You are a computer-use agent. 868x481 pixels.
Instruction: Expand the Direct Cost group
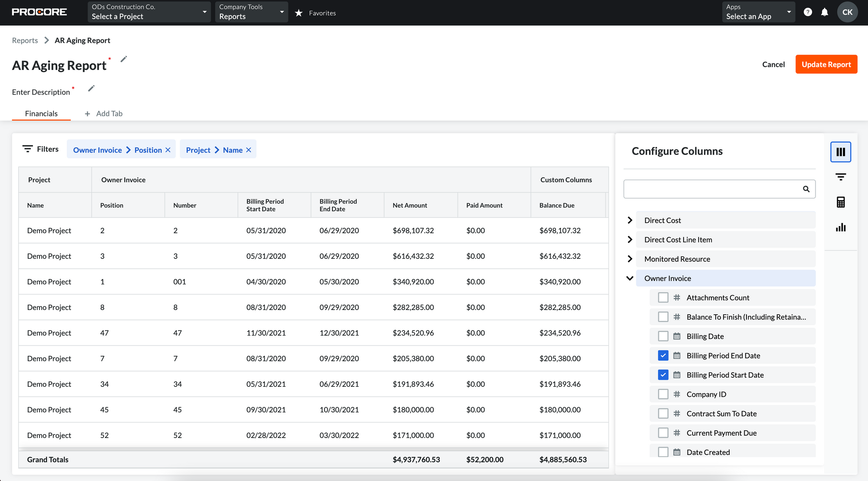630,220
